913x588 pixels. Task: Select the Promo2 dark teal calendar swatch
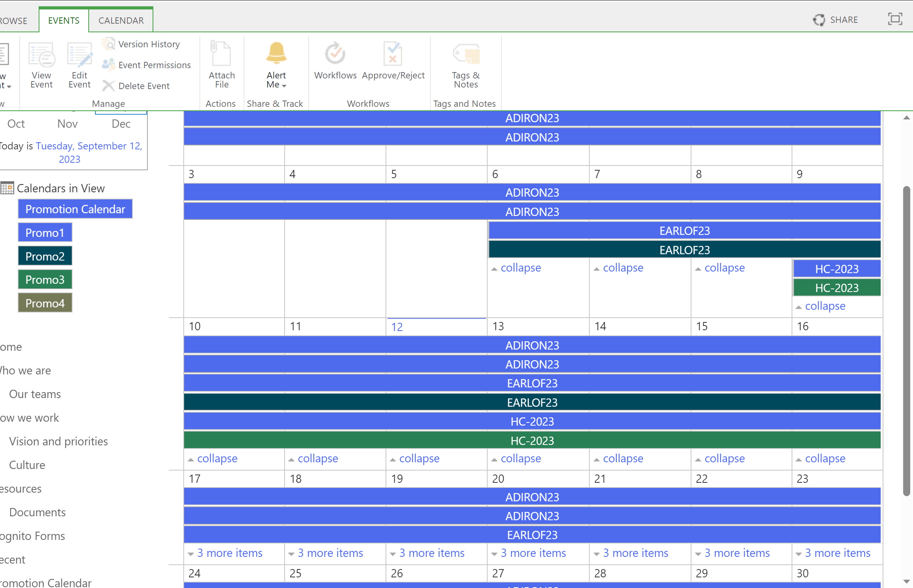(45, 257)
